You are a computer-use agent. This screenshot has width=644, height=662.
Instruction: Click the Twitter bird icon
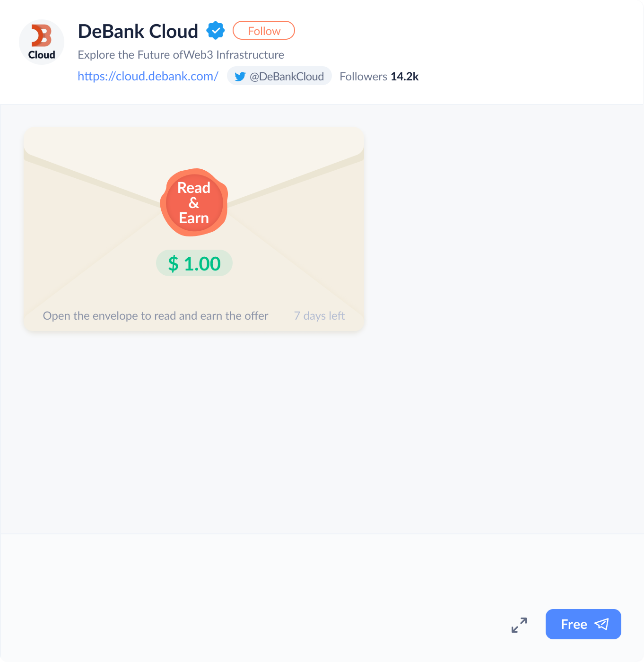click(x=240, y=77)
